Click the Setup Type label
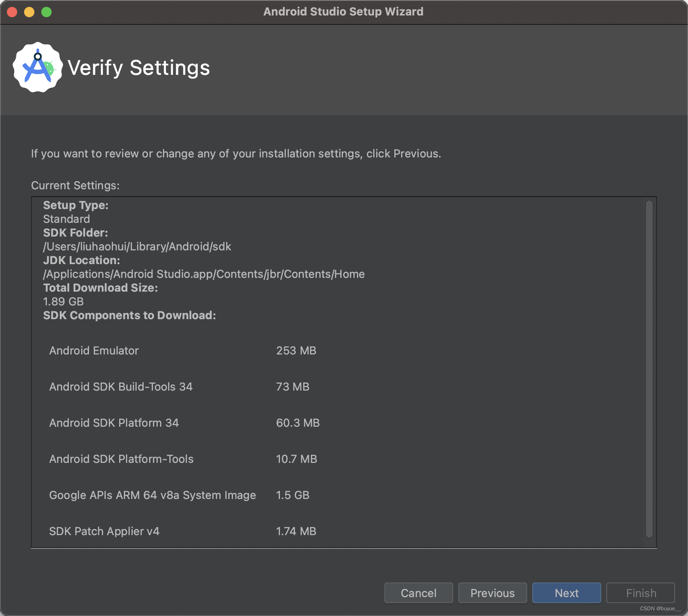This screenshot has height=616, width=688. [76, 205]
